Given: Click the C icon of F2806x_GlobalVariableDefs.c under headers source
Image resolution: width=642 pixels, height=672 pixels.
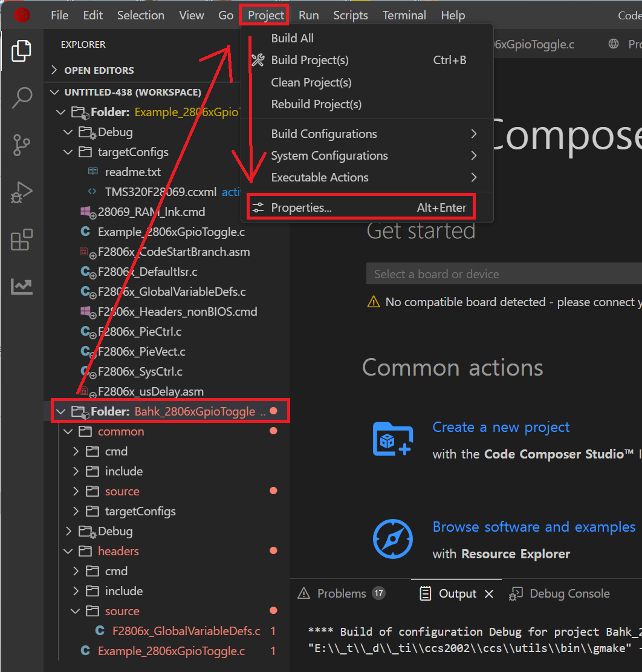Looking at the screenshot, I should click(x=100, y=630).
